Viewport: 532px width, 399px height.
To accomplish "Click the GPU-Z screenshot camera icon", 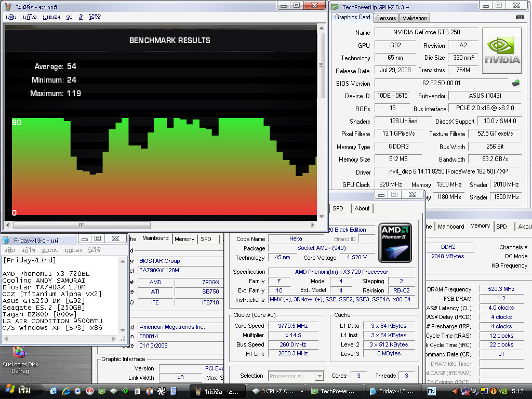I will pos(520,17).
